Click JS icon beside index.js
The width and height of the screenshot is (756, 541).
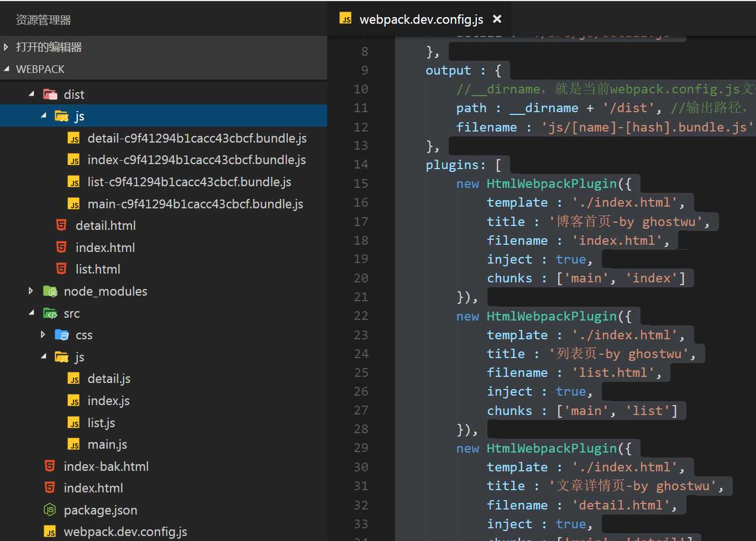(x=73, y=401)
